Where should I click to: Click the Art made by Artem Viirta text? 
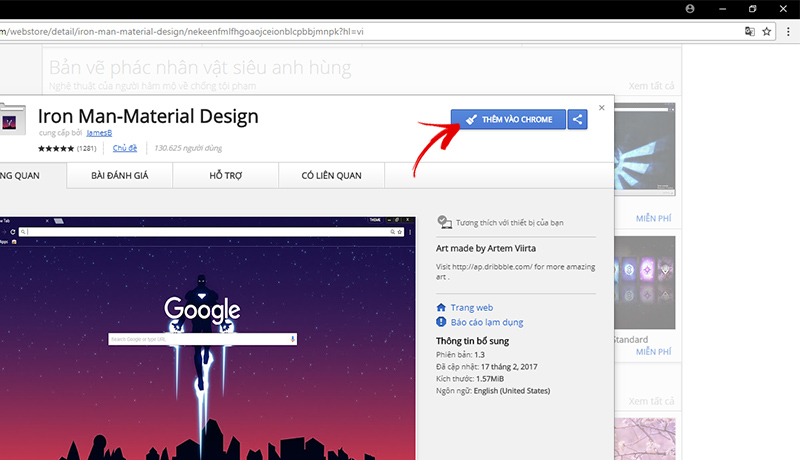click(486, 248)
